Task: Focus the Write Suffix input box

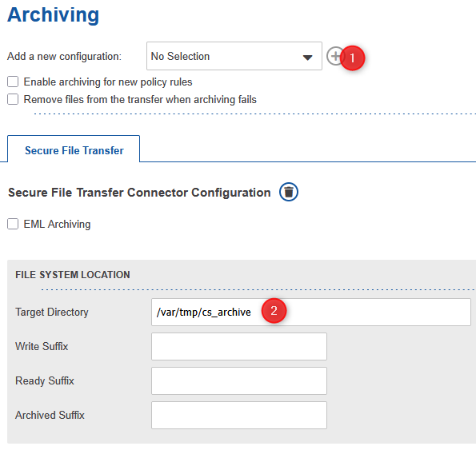Action: click(x=239, y=346)
